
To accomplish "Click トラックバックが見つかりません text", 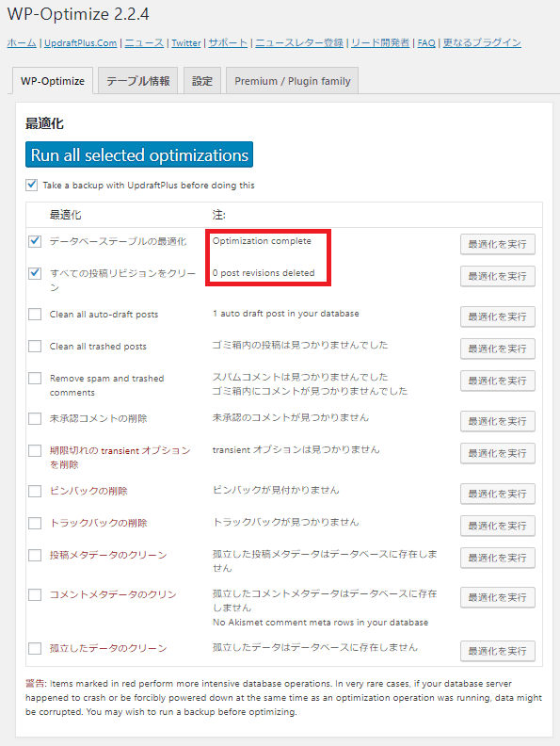I will (x=285, y=522).
